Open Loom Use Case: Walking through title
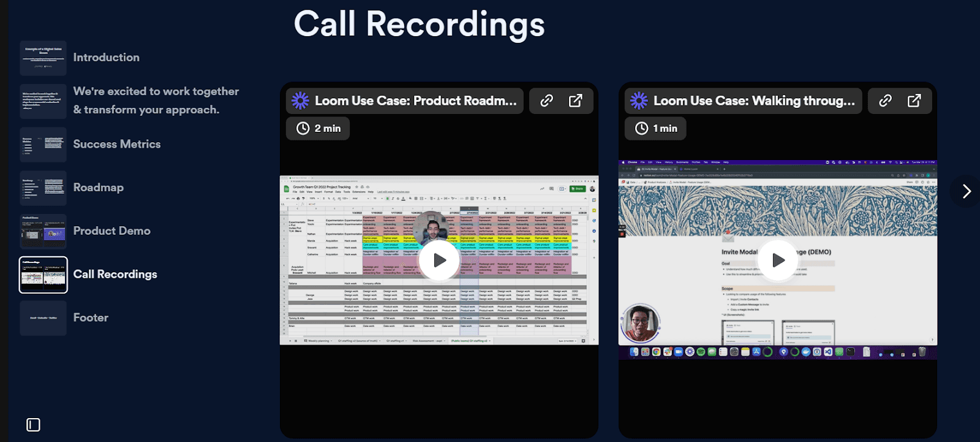Viewport: 980px width, 442px height. [x=753, y=101]
